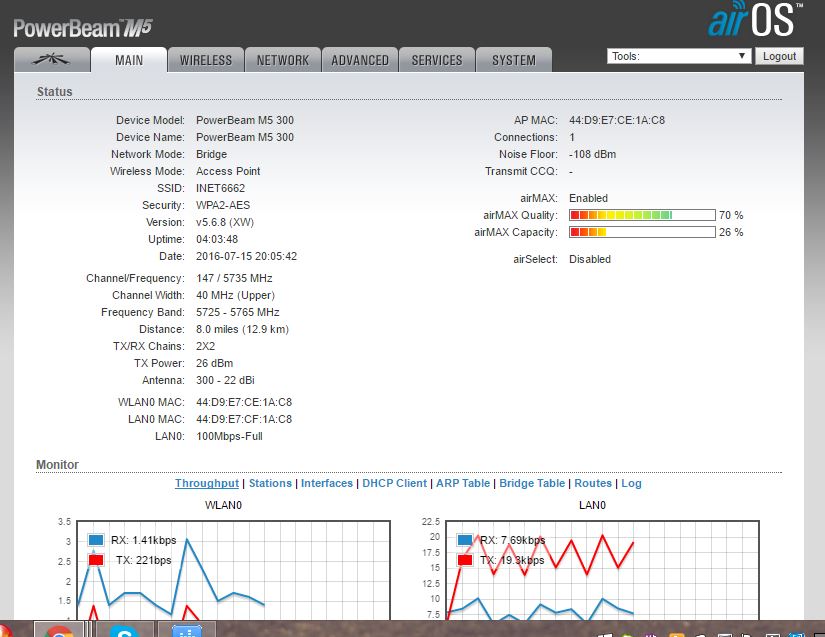Click the WLAN0 red TX legend swatch
Screen dimensions: 825x637
point(96,560)
